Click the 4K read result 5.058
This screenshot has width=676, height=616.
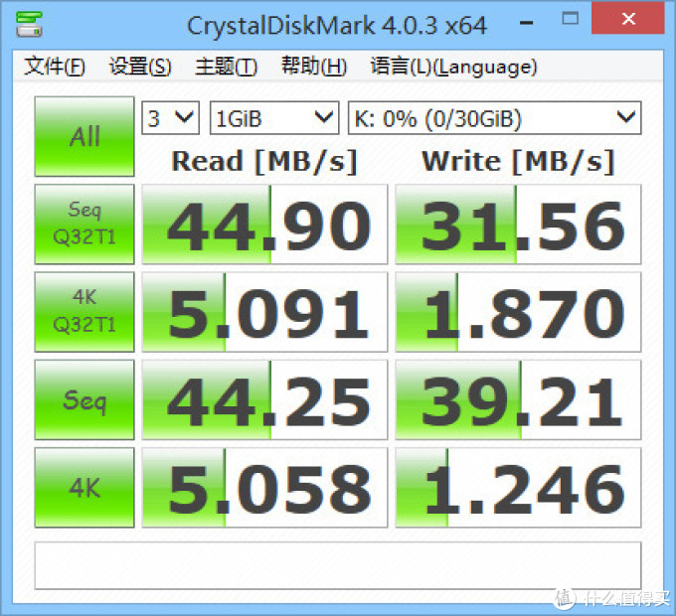[264, 488]
